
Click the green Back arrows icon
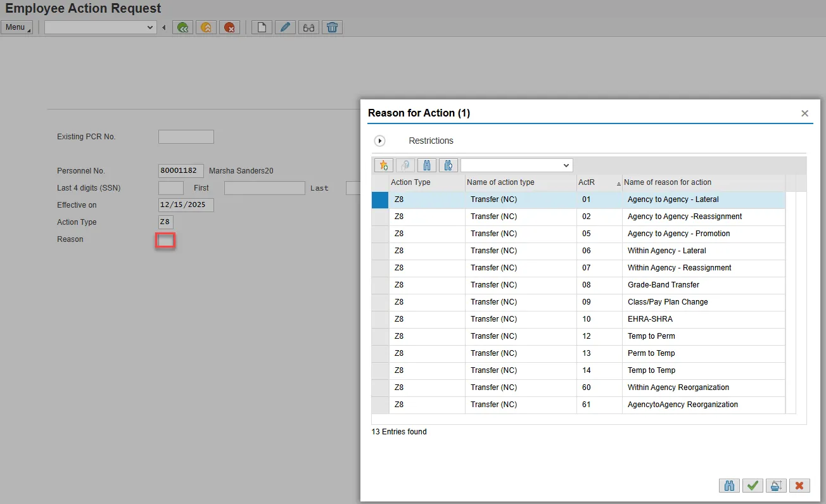[x=183, y=27]
